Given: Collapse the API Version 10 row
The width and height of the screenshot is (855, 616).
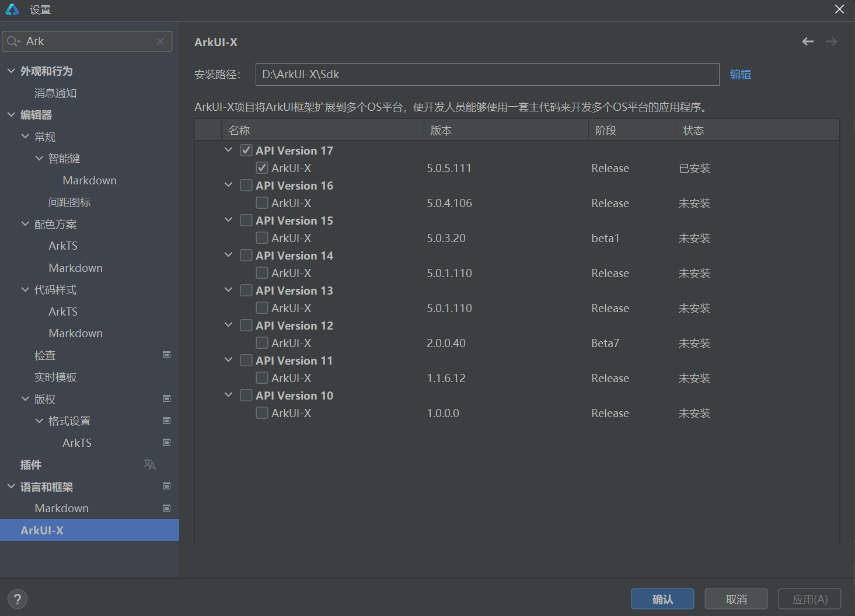Looking at the screenshot, I should pyautogui.click(x=228, y=395).
